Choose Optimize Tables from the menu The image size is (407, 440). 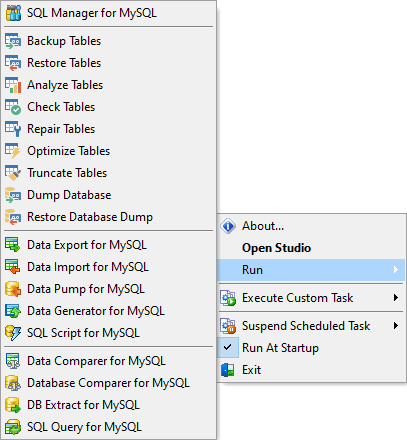click(x=108, y=151)
